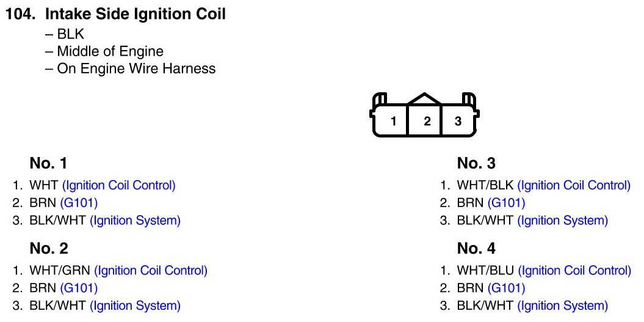Click the "No. 2" coil heading
This screenshot has height=322, width=644.
pos(48,249)
